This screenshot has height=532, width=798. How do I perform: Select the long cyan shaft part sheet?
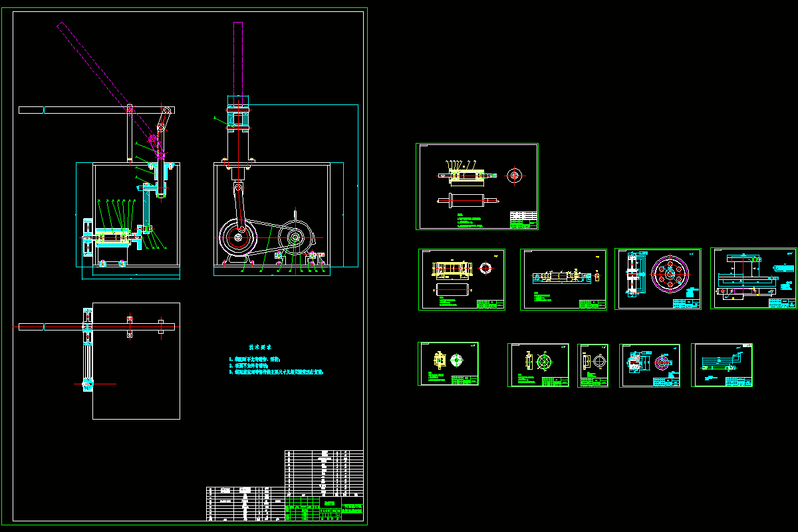[563, 279]
